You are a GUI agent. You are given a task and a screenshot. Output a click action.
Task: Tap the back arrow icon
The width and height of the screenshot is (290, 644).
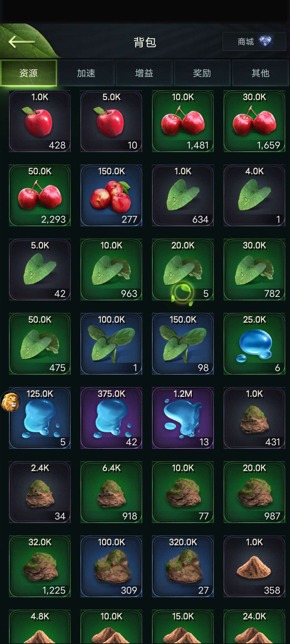pos(21,42)
